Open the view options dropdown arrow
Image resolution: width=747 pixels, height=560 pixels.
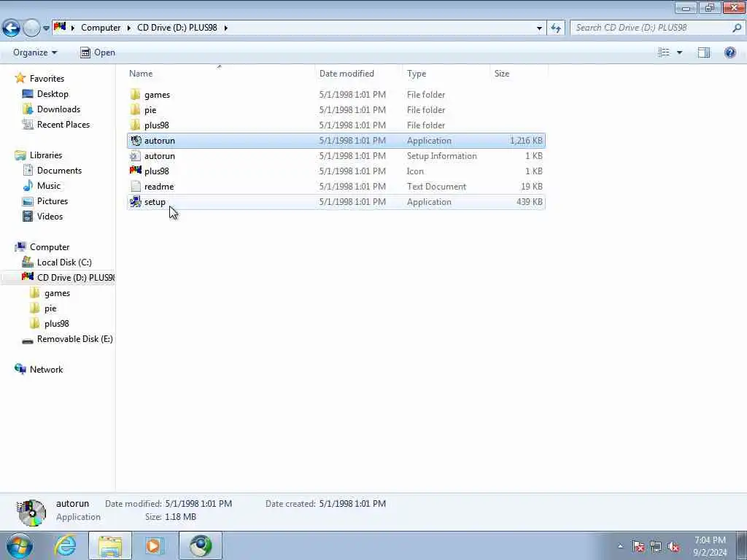(x=679, y=52)
